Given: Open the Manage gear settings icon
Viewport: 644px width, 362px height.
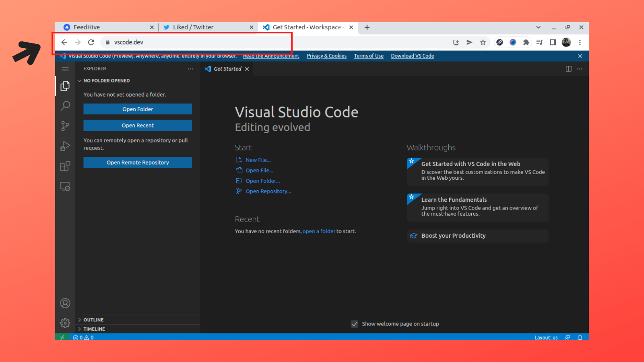Looking at the screenshot, I should [x=65, y=323].
